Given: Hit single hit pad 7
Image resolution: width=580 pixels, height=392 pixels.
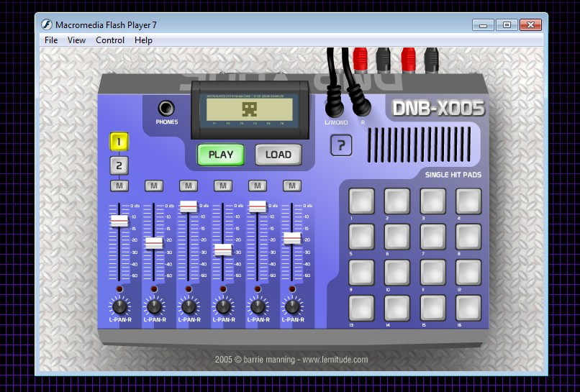Looking at the screenshot, I should [x=432, y=237].
